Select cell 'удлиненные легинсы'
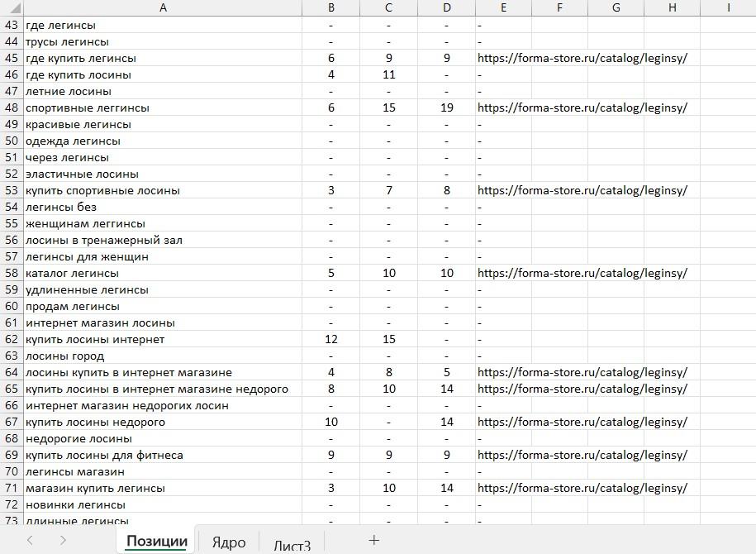 163,289
